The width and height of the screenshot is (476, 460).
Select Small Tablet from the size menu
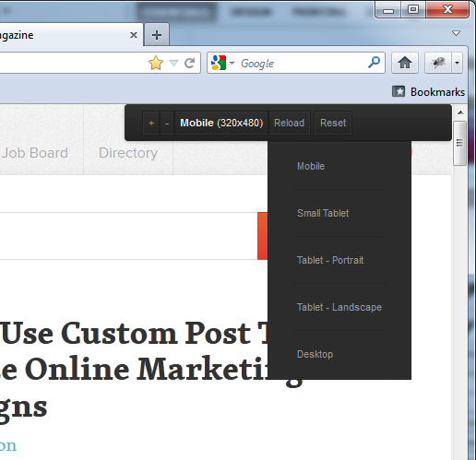pyautogui.click(x=323, y=213)
